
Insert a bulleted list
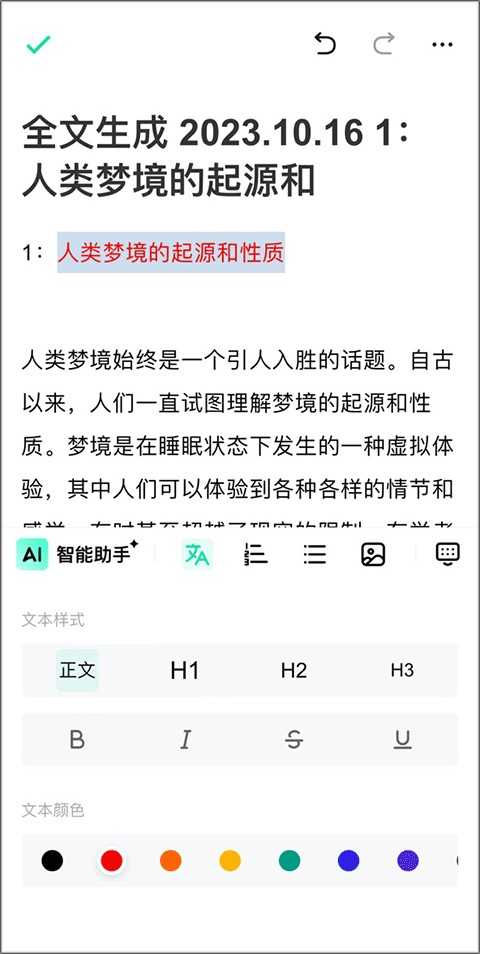(x=315, y=554)
